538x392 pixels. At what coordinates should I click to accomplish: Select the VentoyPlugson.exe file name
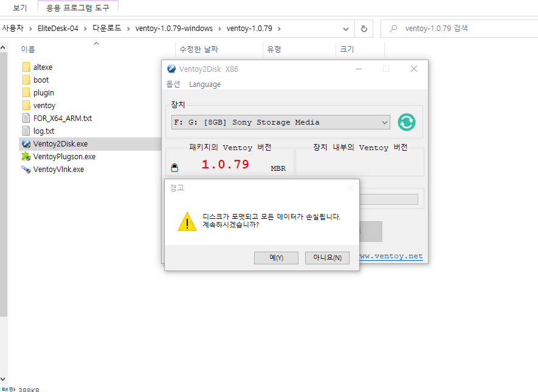[64, 156]
